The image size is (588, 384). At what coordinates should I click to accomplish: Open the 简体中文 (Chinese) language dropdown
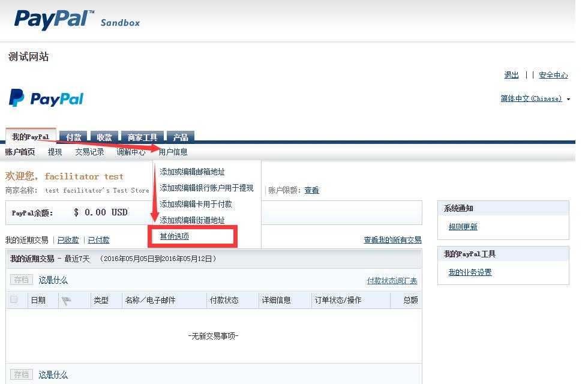pos(535,98)
